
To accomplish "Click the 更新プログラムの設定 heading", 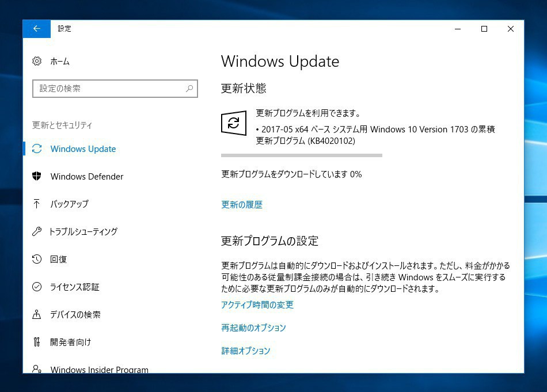I will coord(269,241).
